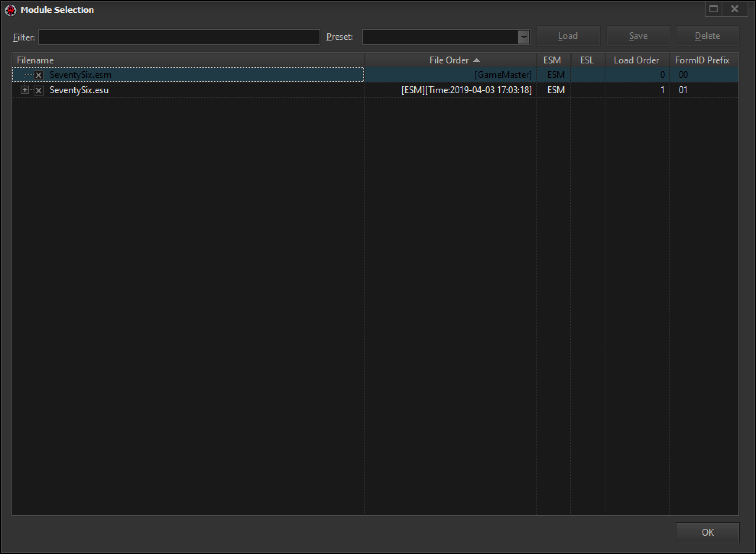Click the xEdit app icon in title bar
Image resolution: width=756 pixels, height=554 pixels.
click(x=10, y=10)
